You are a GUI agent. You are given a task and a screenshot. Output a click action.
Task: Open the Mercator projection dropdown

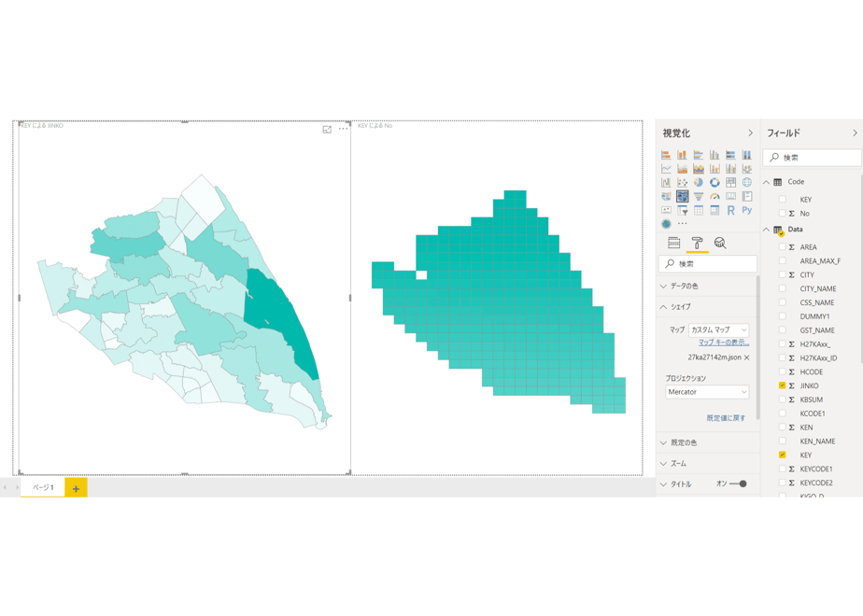click(x=707, y=392)
